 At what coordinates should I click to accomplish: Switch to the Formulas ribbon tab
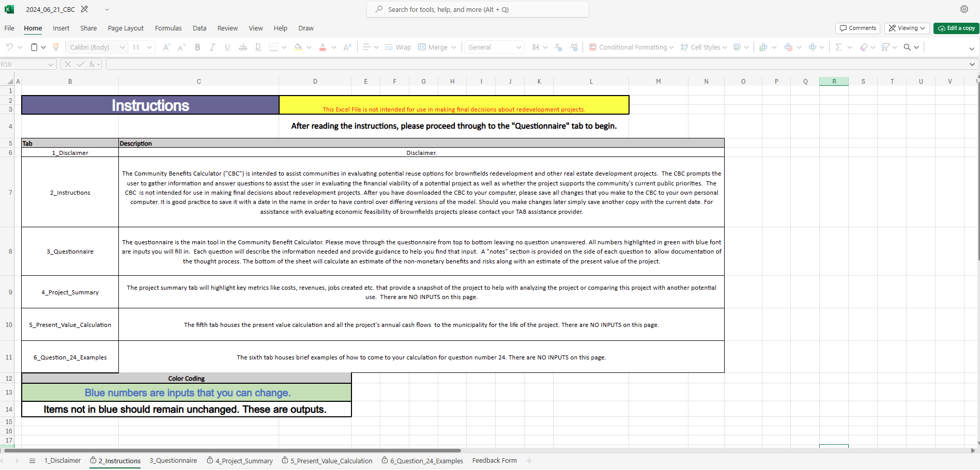[168, 28]
